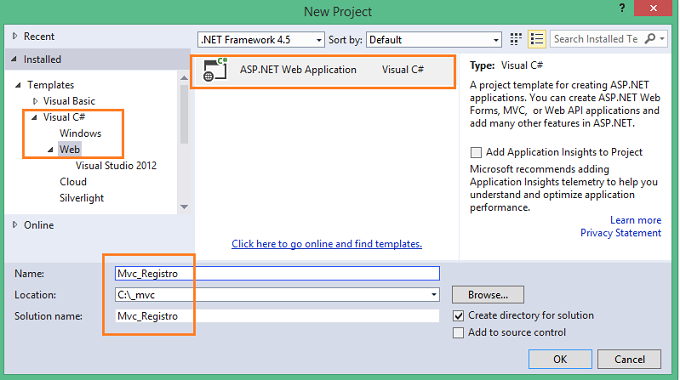Click the templates tree scrollbar thumb
The image size is (680, 380).
184,114
